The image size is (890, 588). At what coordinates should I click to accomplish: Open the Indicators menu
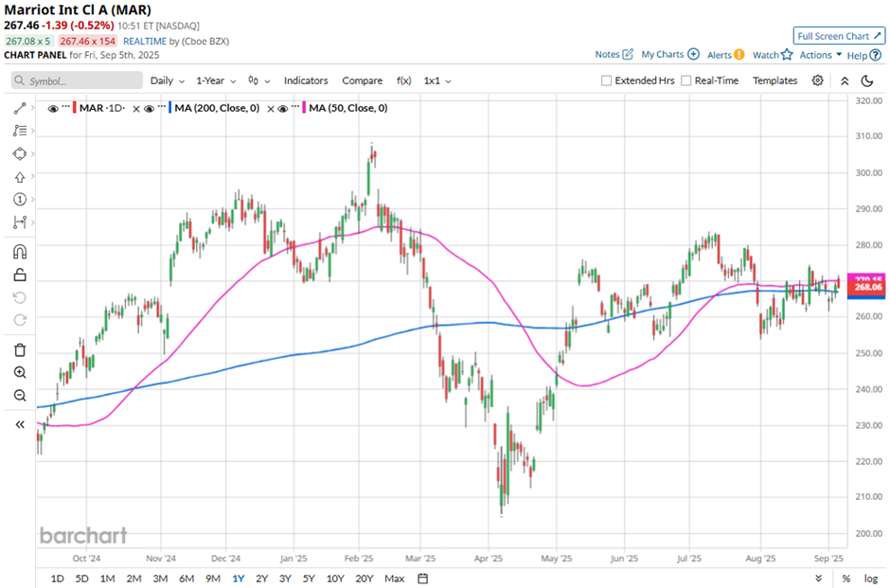[x=306, y=80]
